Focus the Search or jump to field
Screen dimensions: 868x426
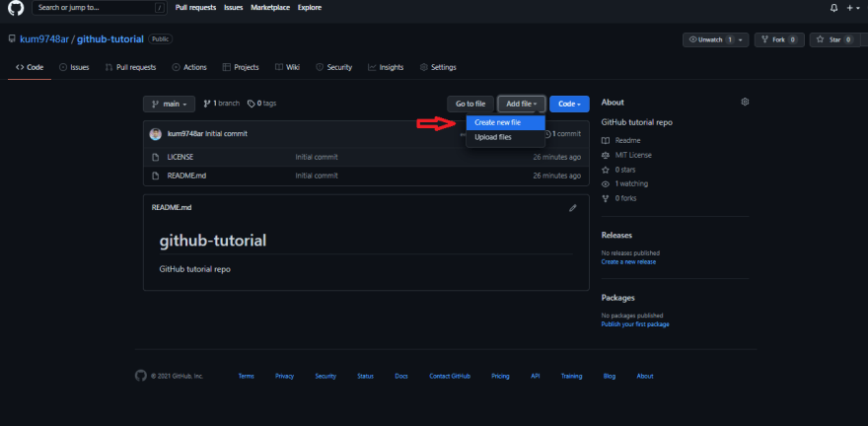coord(101,8)
